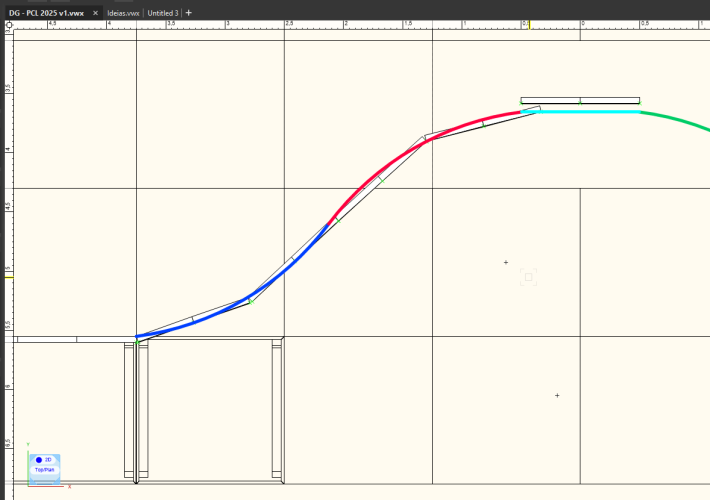
Task: Select the green arc on the right
Action: coord(680,122)
